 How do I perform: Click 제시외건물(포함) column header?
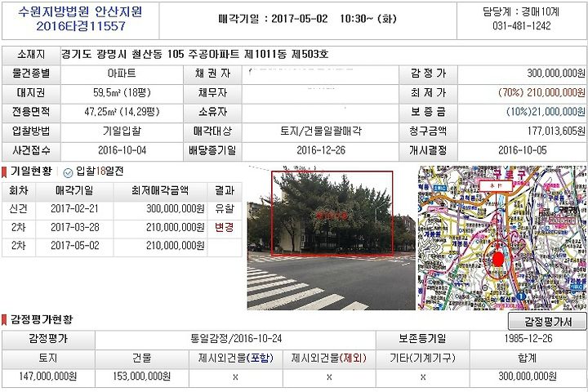(236, 359)
